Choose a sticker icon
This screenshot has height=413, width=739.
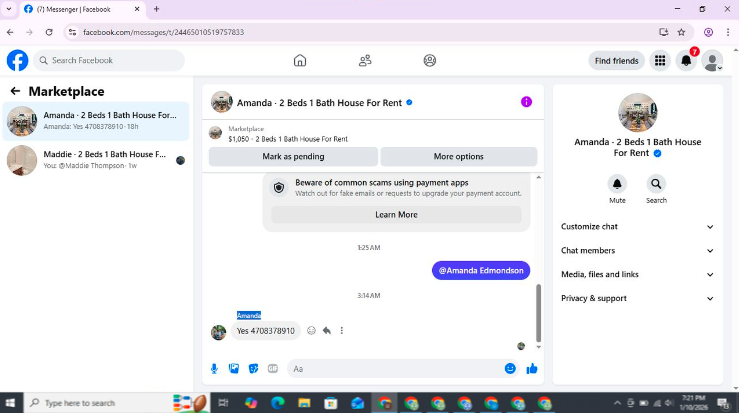point(254,369)
